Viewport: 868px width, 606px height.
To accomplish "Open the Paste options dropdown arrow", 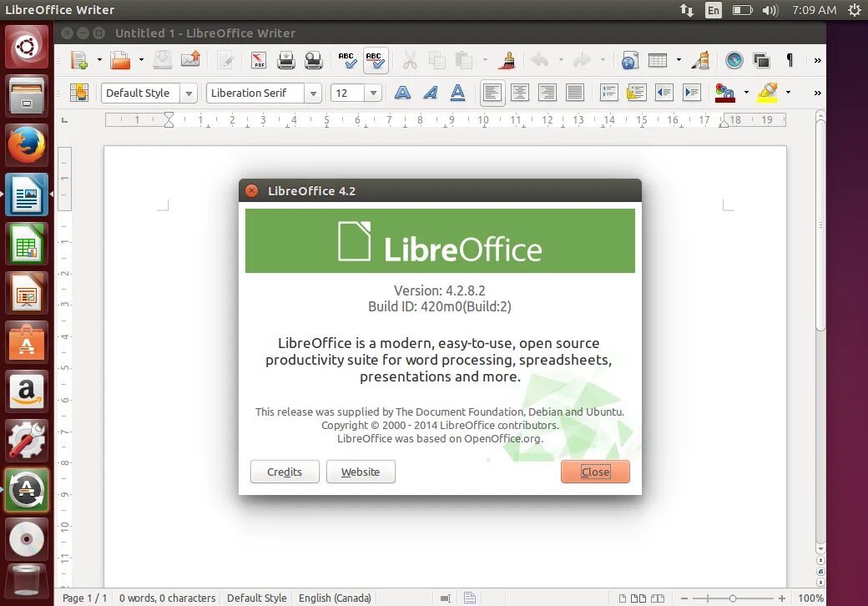I will click(x=485, y=60).
